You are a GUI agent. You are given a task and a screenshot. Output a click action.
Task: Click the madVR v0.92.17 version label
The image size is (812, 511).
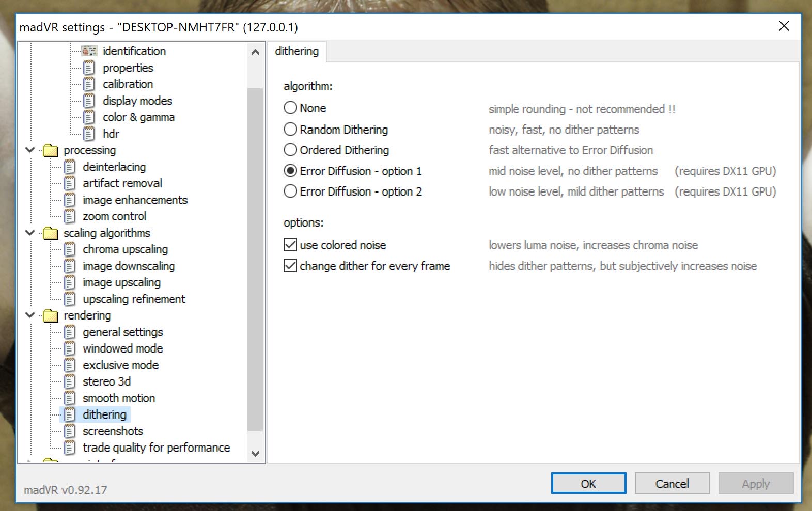pyautogui.click(x=66, y=490)
